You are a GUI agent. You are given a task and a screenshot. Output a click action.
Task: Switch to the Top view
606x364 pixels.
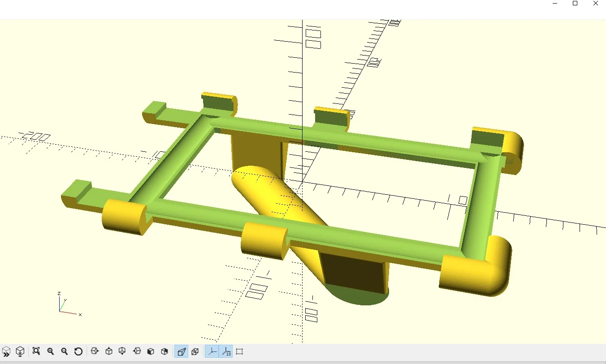click(109, 351)
